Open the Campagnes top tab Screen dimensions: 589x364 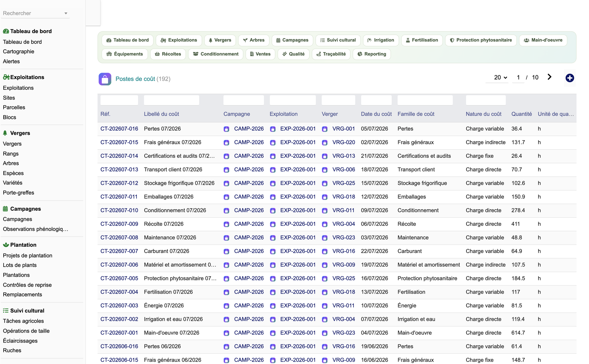tap(292, 40)
